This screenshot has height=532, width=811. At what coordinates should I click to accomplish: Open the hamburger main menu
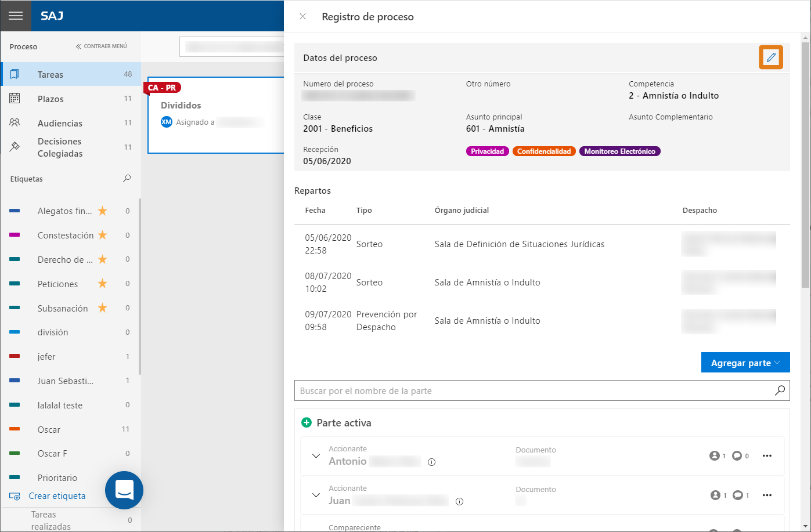coord(15,16)
